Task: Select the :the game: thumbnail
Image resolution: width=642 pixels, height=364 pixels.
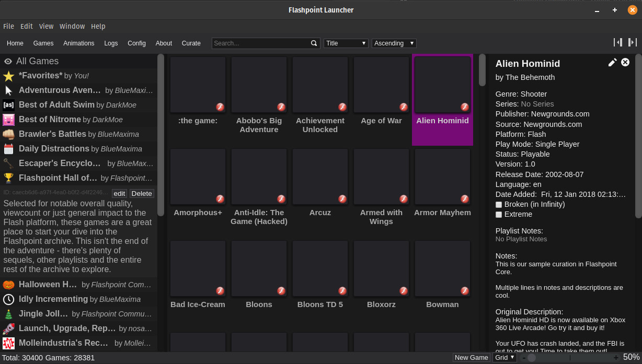Action: (x=198, y=85)
